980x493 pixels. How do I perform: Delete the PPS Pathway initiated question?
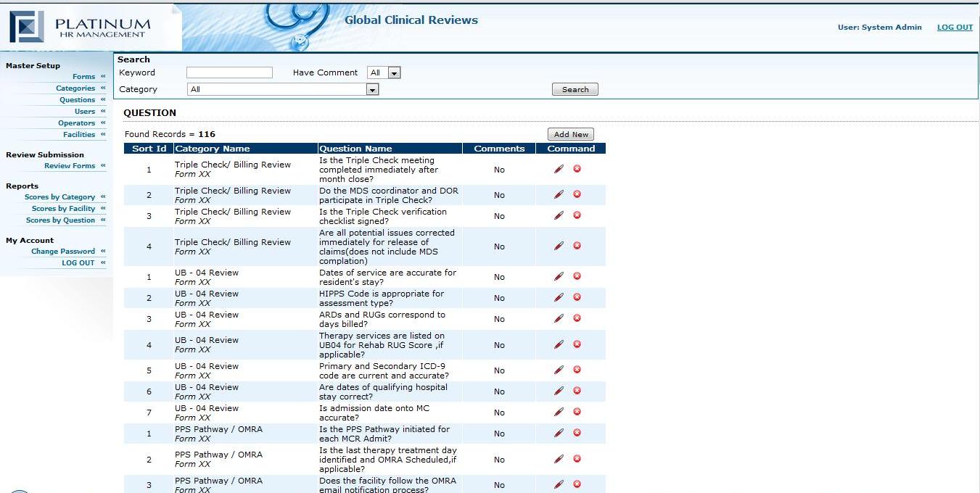coord(577,433)
